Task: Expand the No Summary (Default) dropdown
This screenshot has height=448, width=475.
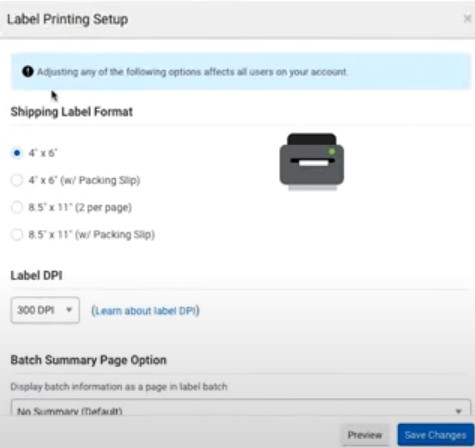Action: 241,408
